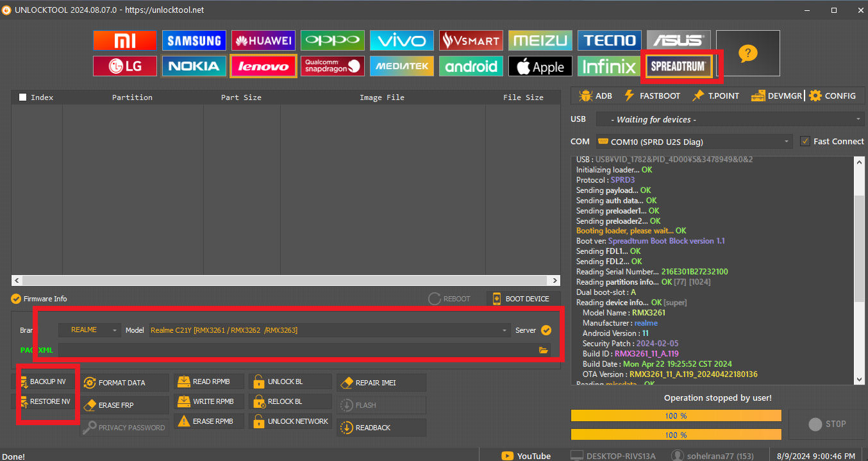Toggle the Firmware Info option
The height and width of the screenshot is (461, 868).
click(x=17, y=299)
